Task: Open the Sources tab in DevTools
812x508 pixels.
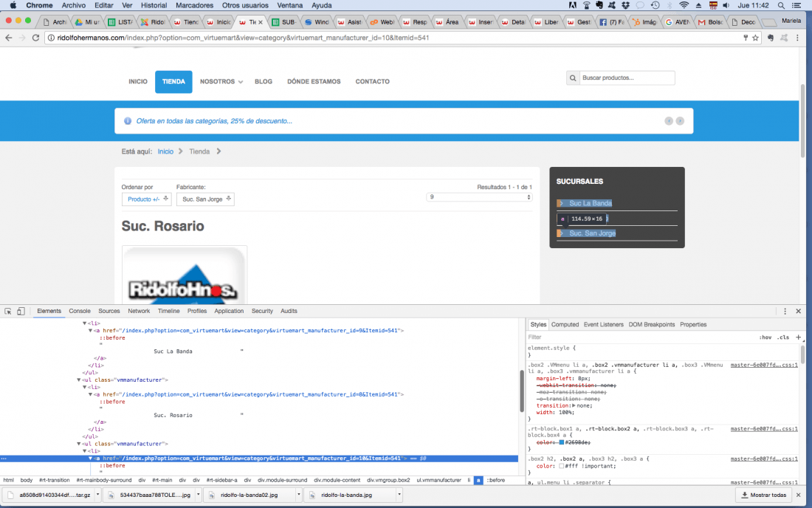Action: pyautogui.click(x=109, y=311)
